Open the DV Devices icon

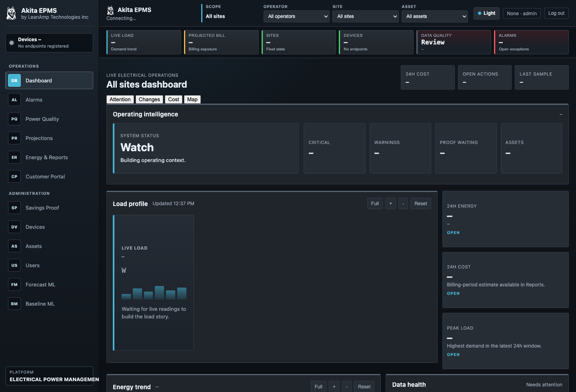[14, 227]
